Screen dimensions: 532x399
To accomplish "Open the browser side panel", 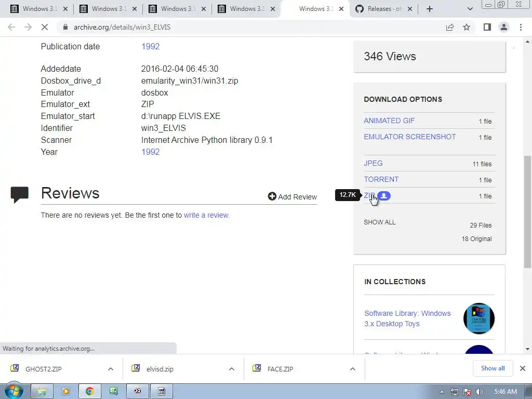I will click(487, 27).
